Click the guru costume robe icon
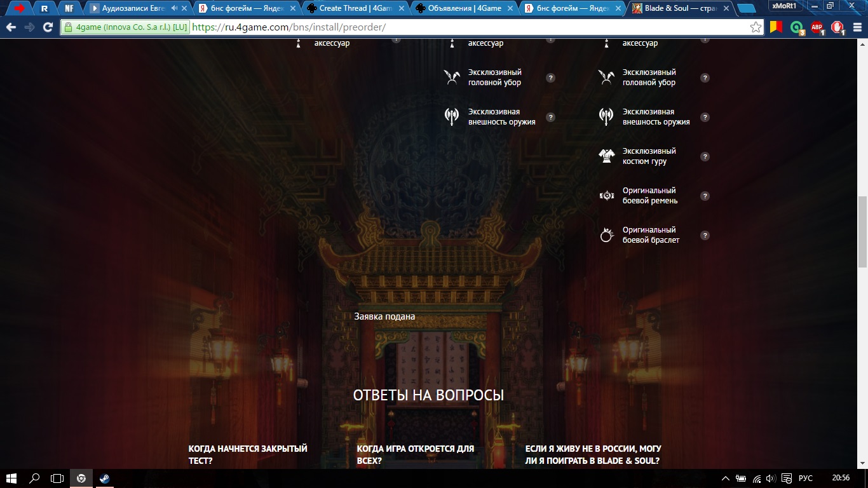Screen dimensions: 868x488 coord(607,156)
